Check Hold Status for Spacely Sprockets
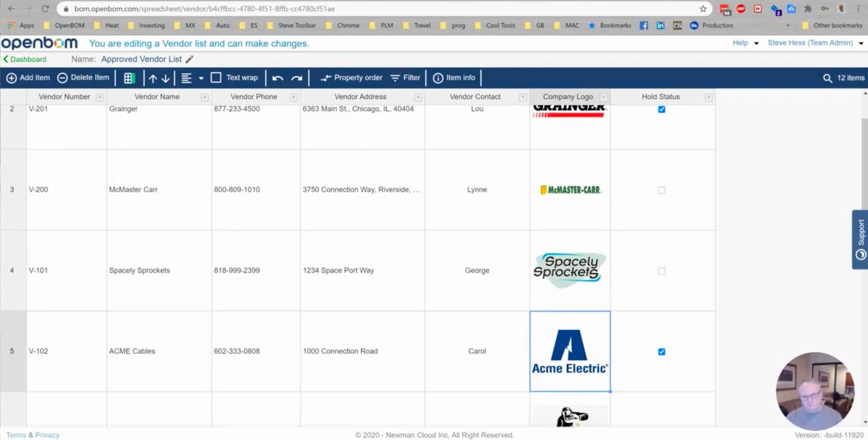Viewport: 868px width, 440px height. 662,271
